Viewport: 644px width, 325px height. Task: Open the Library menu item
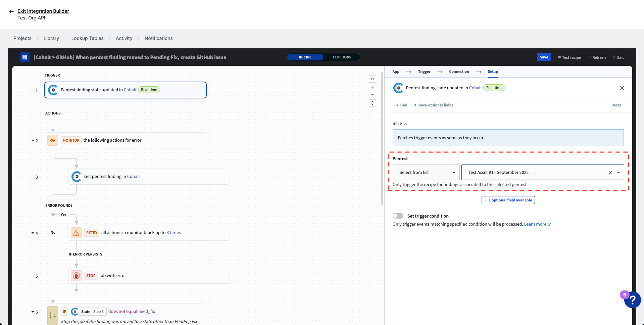click(51, 38)
